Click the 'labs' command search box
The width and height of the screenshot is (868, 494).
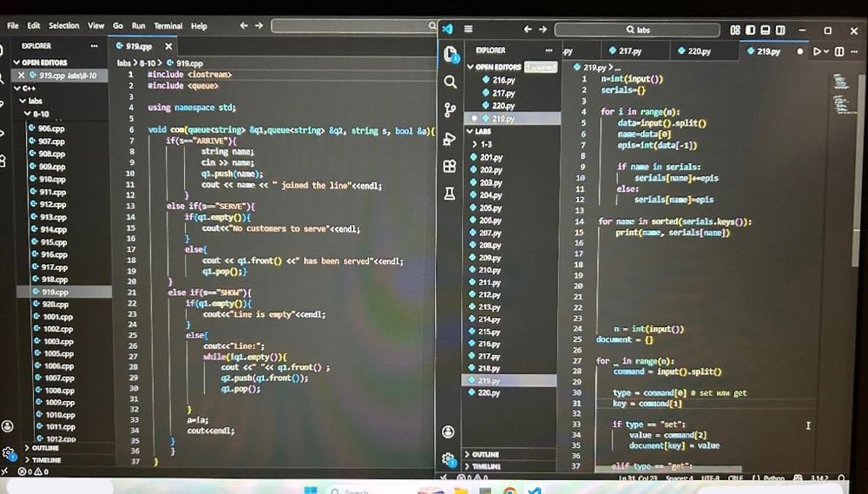(637, 30)
